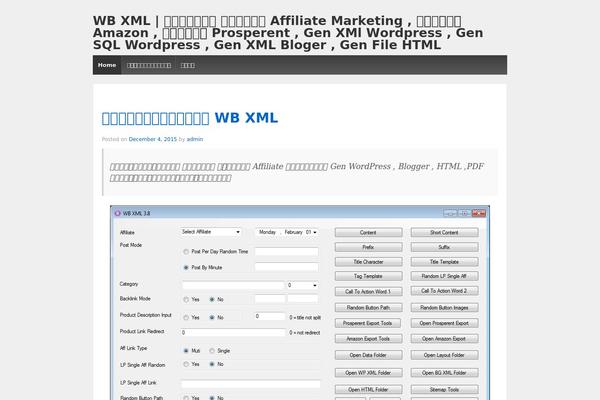
Task: Click the Product Description Input number field
Action: (270, 317)
